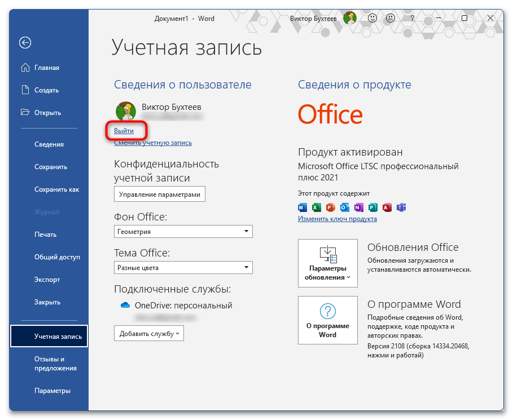
Task: Open the Excel product icon
Action: click(317, 207)
